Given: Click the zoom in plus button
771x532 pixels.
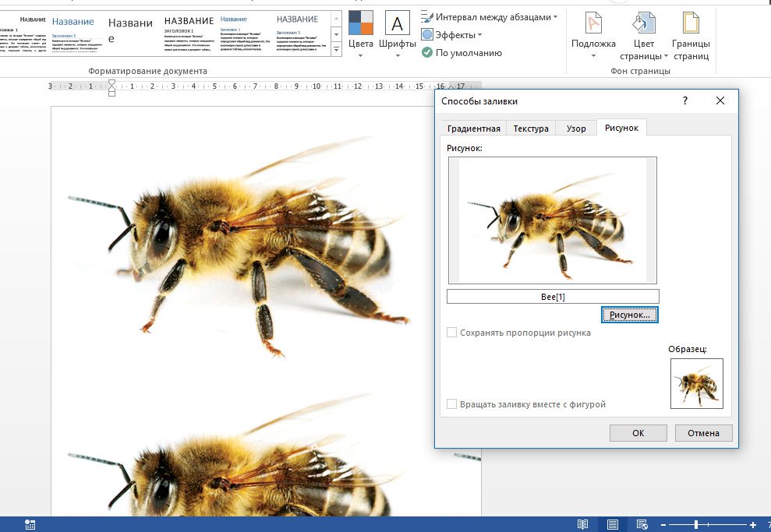Looking at the screenshot, I should [x=753, y=525].
